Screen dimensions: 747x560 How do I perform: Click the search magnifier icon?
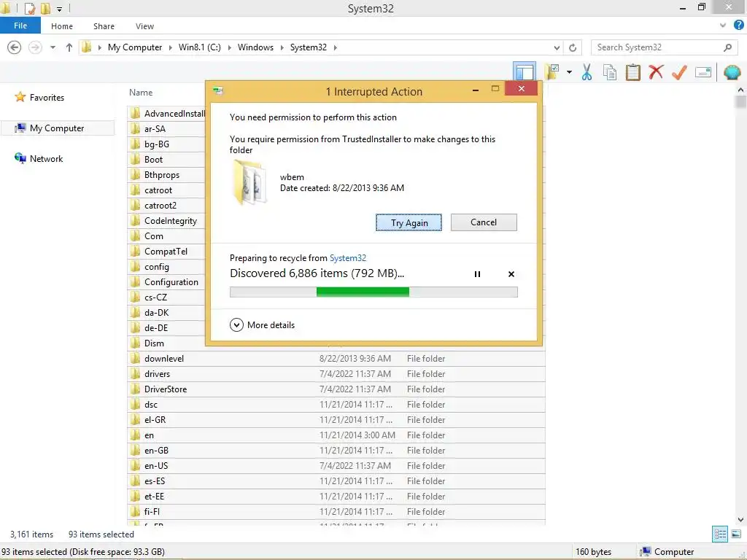[x=727, y=47]
